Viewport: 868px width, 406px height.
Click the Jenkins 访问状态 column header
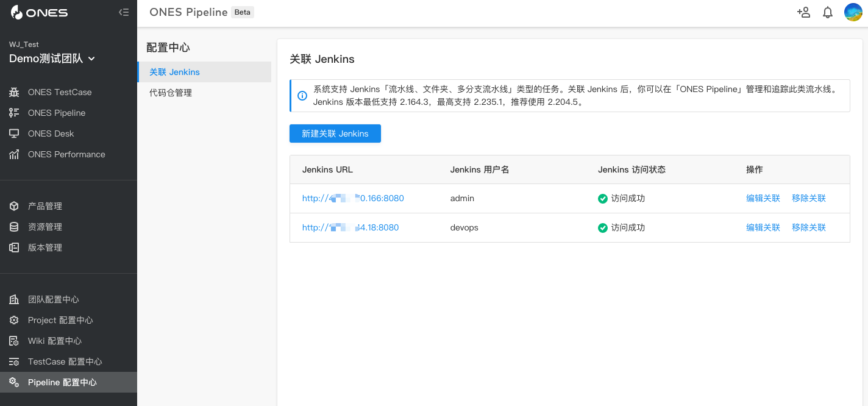click(631, 169)
